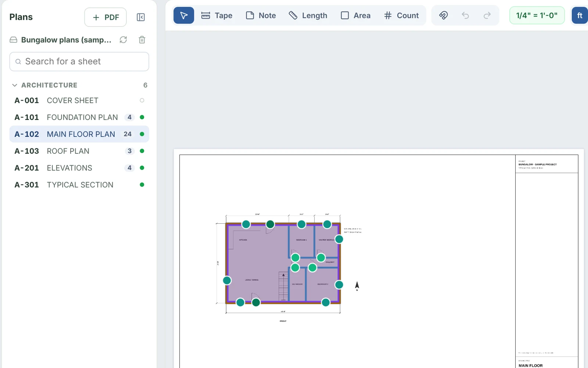Choose the Note tool
Viewport: 588px width, 368px height.
coord(261,15)
